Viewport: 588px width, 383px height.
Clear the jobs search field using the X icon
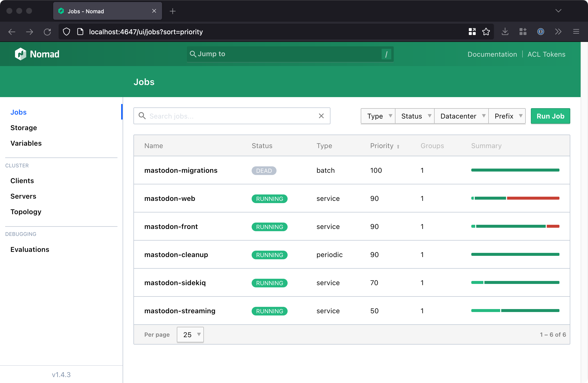321,116
